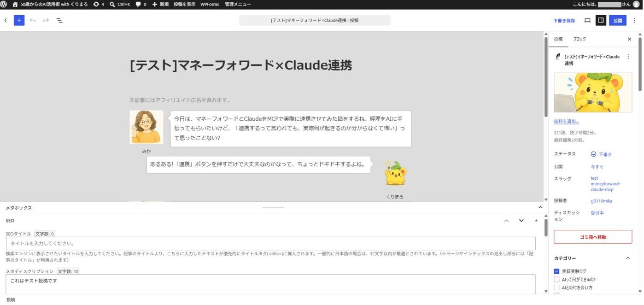Move the SEO meta box up
This screenshot has width=644, height=305.
tap(507, 221)
